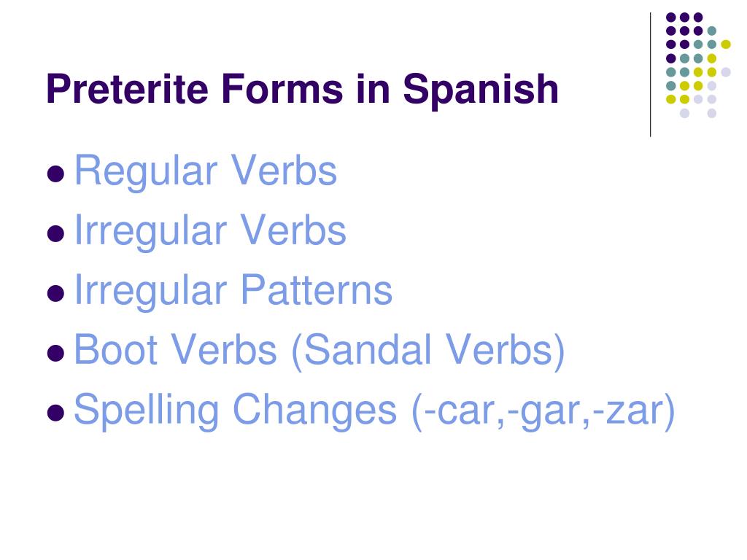Click the word Patterns in third bullet
The width and height of the screenshot is (747, 560).
click(x=317, y=289)
